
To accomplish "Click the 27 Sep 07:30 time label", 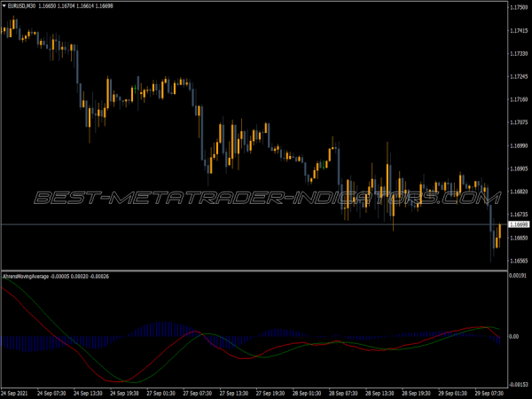I will click(x=197, y=393).
